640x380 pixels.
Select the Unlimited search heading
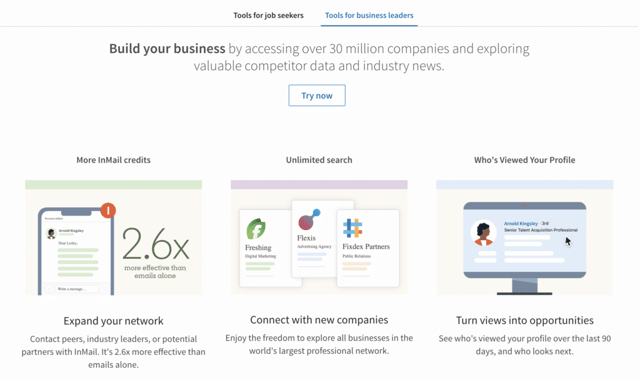coord(319,160)
